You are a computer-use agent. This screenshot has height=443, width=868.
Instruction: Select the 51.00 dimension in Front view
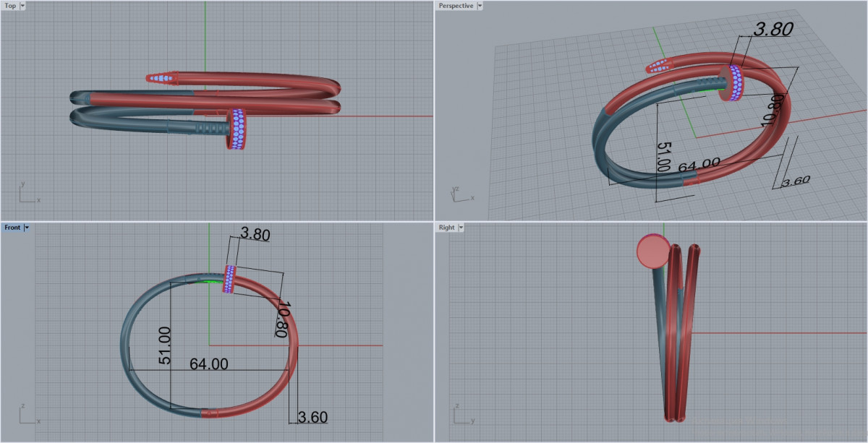pyautogui.click(x=164, y=345)
